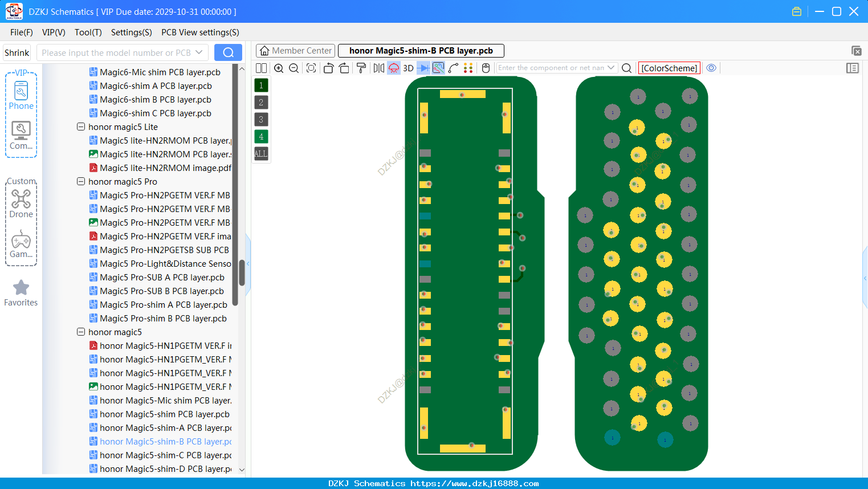Click the blue model search button
This screenshot has width=868, height=489.
click(x=228, y=52)
